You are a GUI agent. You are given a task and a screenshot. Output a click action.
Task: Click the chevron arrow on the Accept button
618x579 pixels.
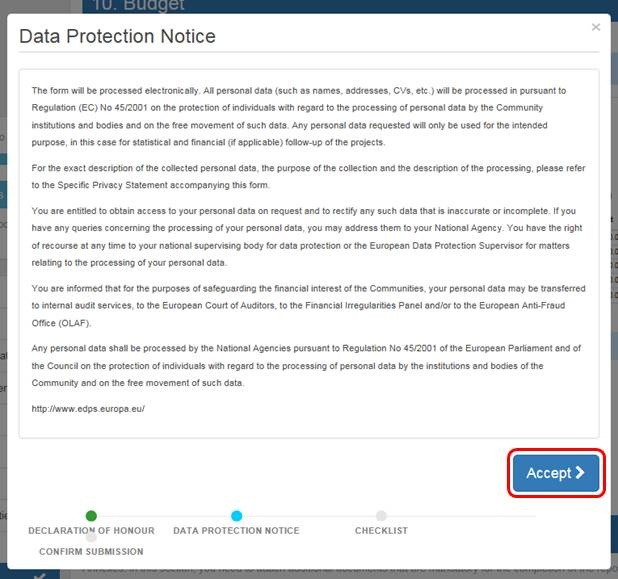(580, 473)
